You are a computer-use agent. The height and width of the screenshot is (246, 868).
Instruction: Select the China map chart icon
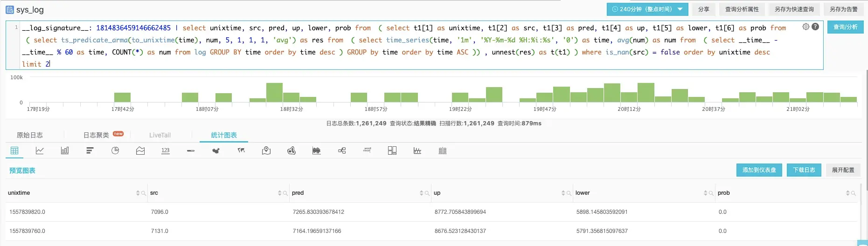[216, 150]
